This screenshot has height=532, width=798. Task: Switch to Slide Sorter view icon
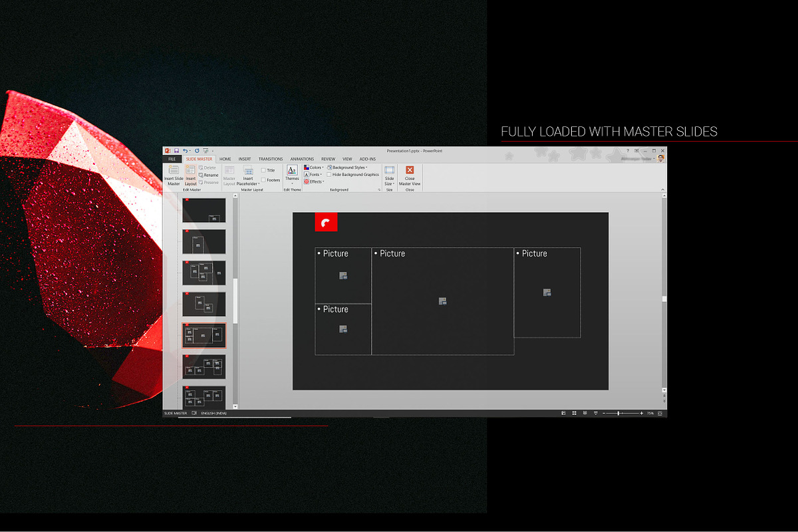point(575,414)
